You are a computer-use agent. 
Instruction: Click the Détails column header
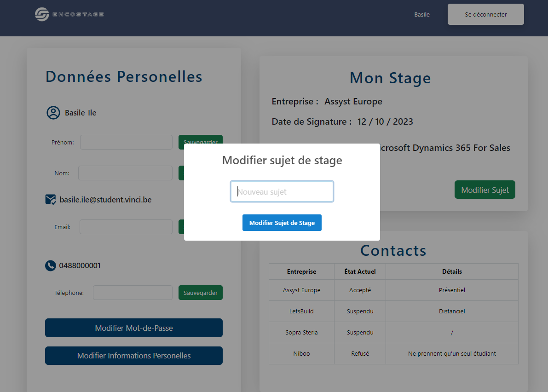pos(452,271)
